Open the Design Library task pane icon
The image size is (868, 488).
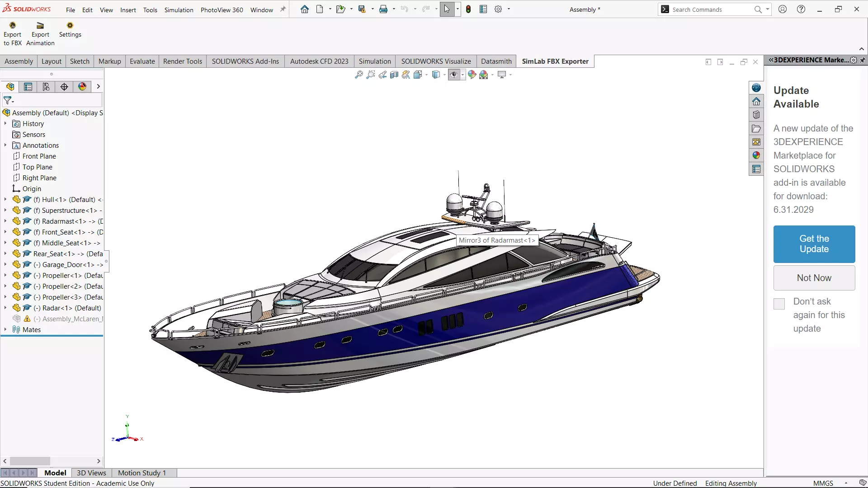point(756,115)
